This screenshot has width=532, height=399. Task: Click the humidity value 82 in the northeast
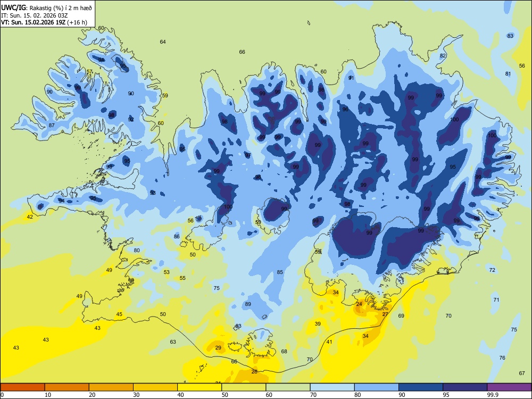coord(443,56)
